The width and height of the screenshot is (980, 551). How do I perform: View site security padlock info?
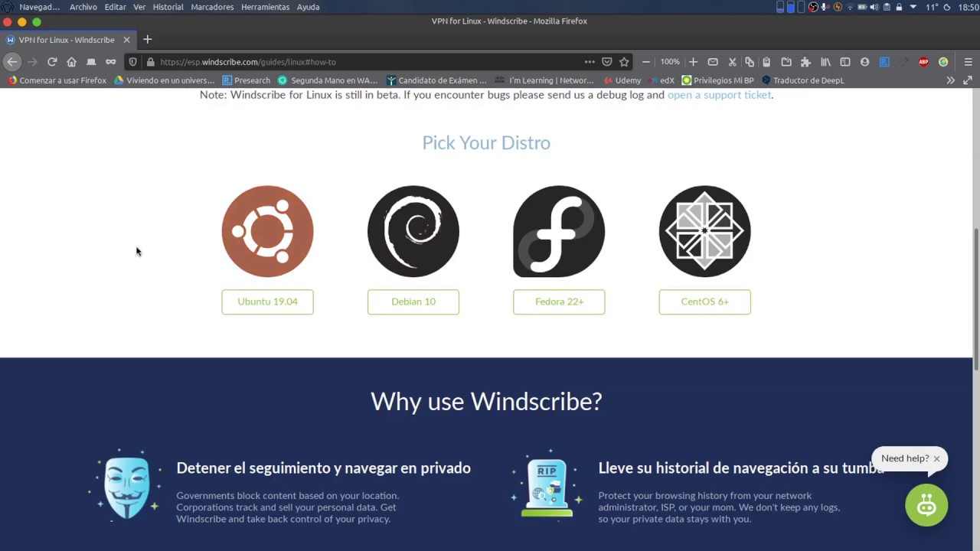click(x=150, y=62)
